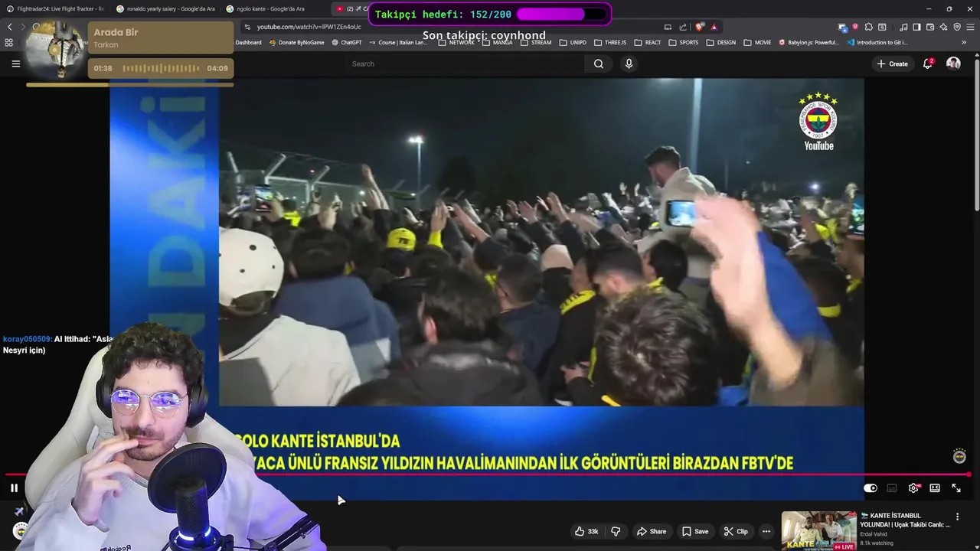Viewport: 980px width, 551px height.
Task: Switch player to theater mode
Action: (935, 488)
